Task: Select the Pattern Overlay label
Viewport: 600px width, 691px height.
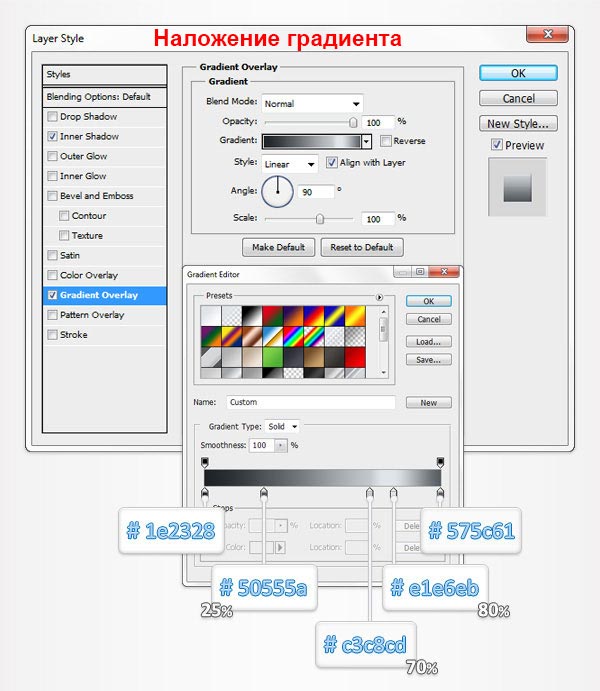Action: click(92, 315)
